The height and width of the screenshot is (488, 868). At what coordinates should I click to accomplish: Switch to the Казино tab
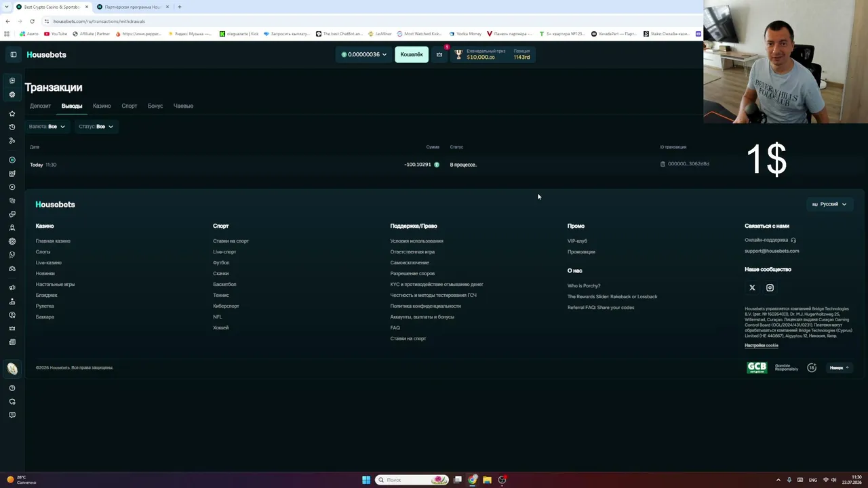tap(102, 106)
